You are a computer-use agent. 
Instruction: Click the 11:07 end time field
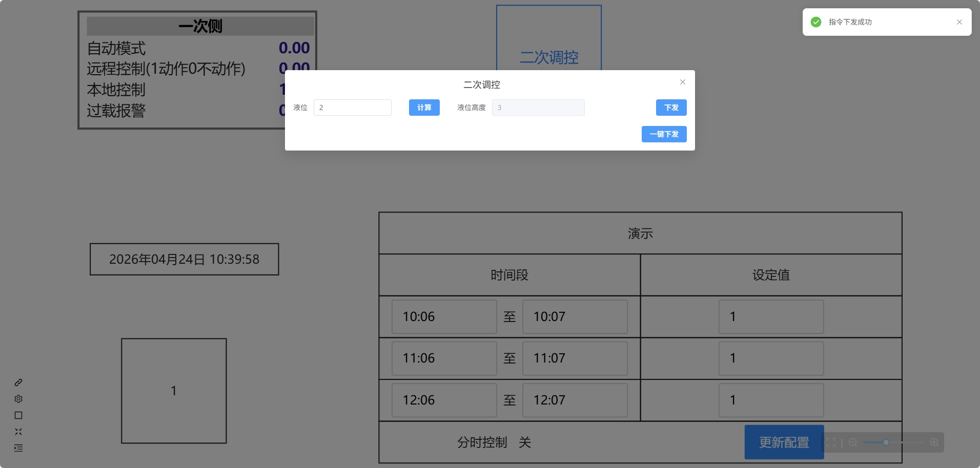pyautogui.click(x=575, y=358)
